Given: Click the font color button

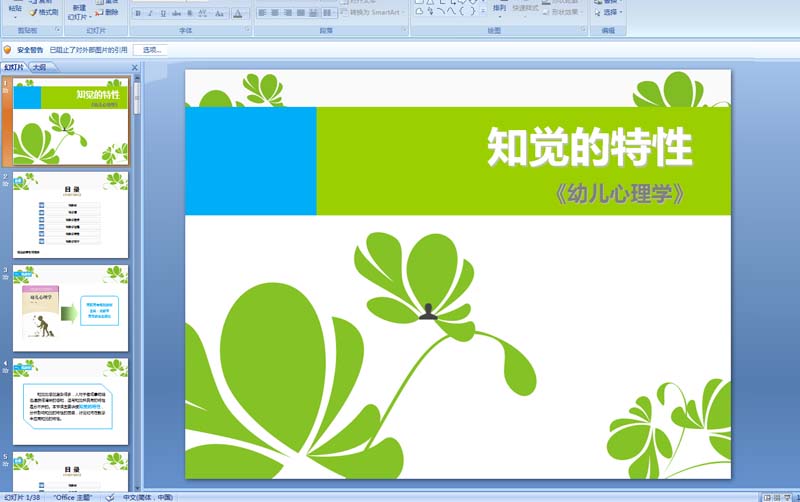Looking at the screenshot, I should [238, 14].
